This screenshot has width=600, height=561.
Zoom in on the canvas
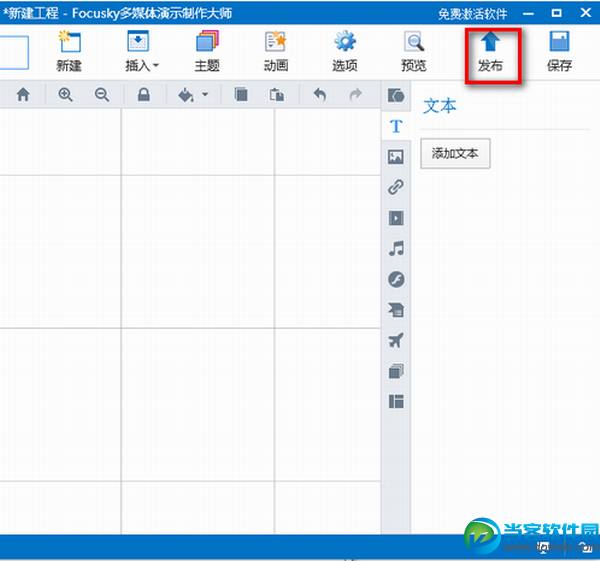(65, 95)
